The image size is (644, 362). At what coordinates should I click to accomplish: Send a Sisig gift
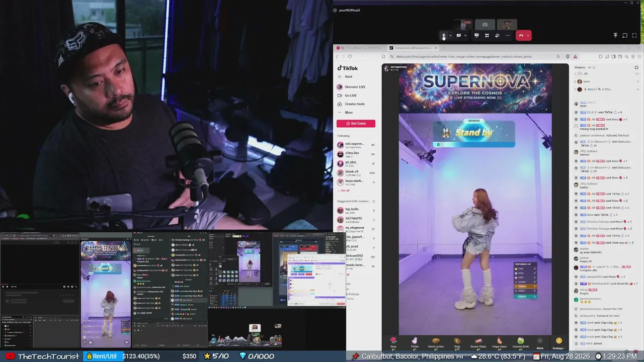click(457, 343)
